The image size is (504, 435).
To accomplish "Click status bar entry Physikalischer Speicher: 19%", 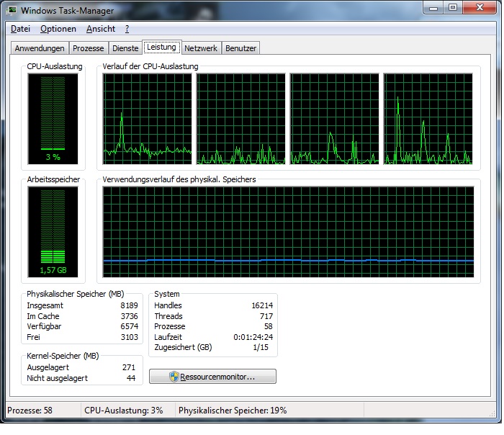I will pos(233,411).
